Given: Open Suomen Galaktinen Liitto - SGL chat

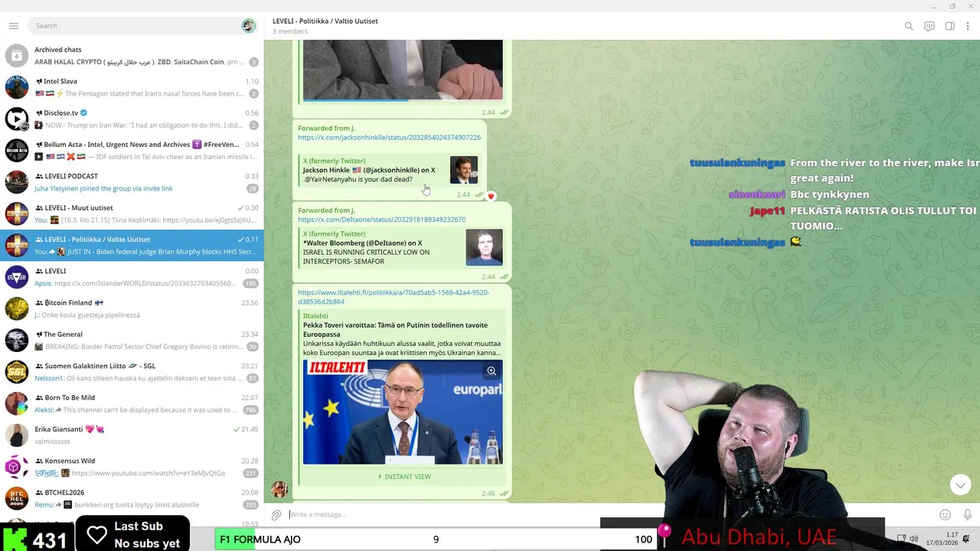Looking at the screenshot, I should coord(132,372).
